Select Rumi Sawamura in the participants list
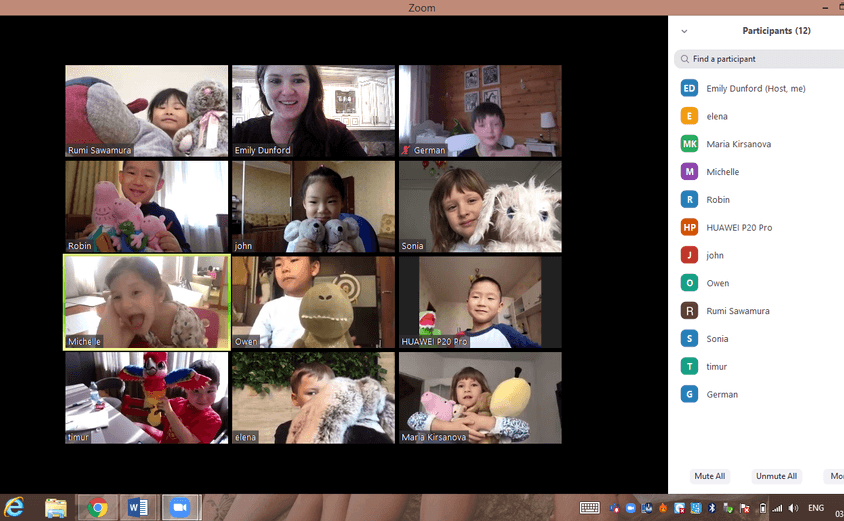The width and height of the screenshot is (844, 521). (x=737, y=311)
